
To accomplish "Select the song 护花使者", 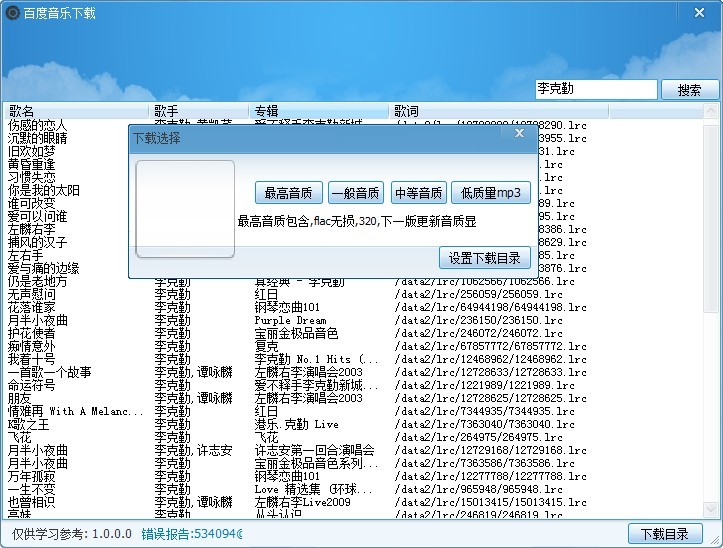I will pos(31,333).
